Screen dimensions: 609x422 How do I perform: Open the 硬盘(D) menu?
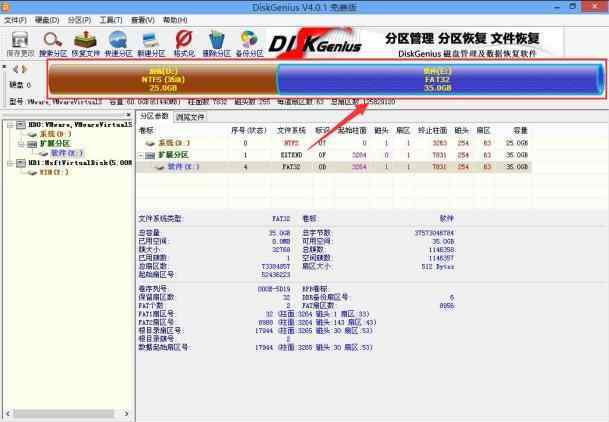tap(47, 20)
